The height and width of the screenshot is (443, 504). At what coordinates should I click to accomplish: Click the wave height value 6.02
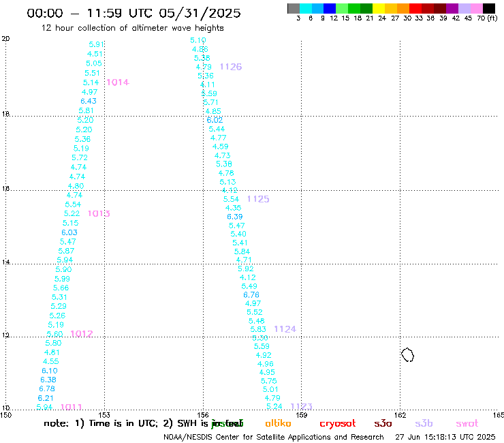click(215, 121)
